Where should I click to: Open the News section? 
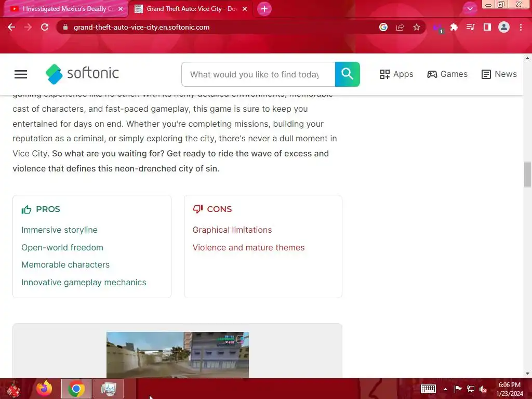tap(499, 74)
